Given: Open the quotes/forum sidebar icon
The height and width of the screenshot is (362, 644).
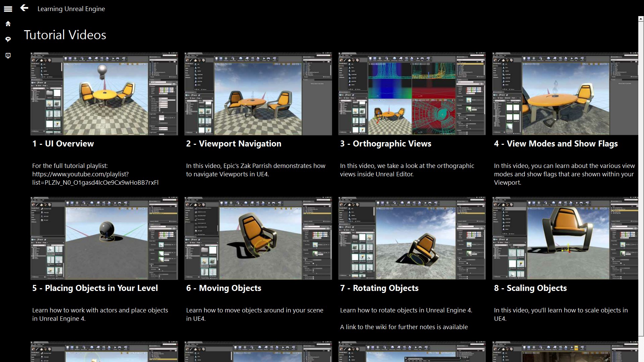Looking at the screenshot, I should point(8,39).
